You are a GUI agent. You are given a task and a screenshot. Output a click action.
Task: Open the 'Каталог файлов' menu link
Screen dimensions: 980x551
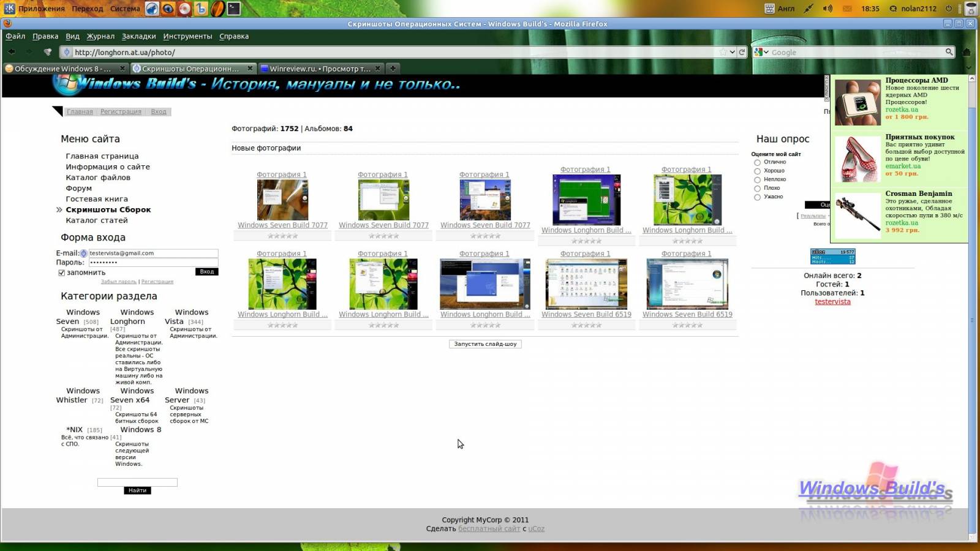(98, 178)
